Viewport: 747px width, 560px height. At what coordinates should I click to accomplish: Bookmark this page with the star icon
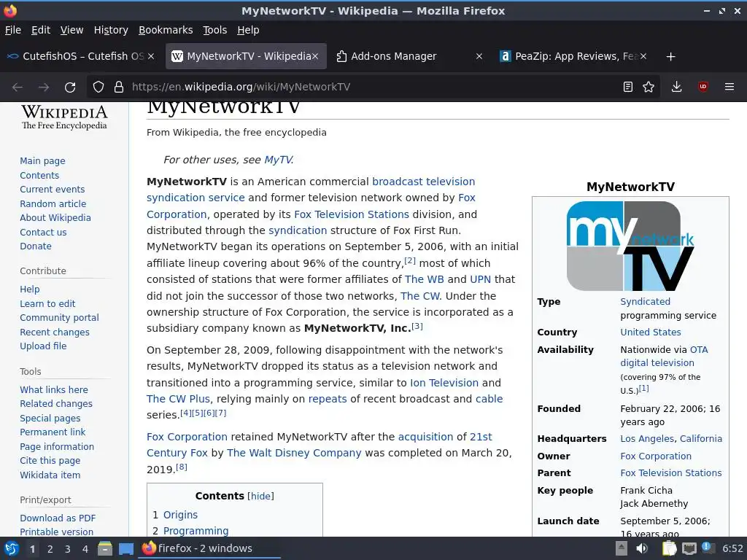(x=649, y=87)
